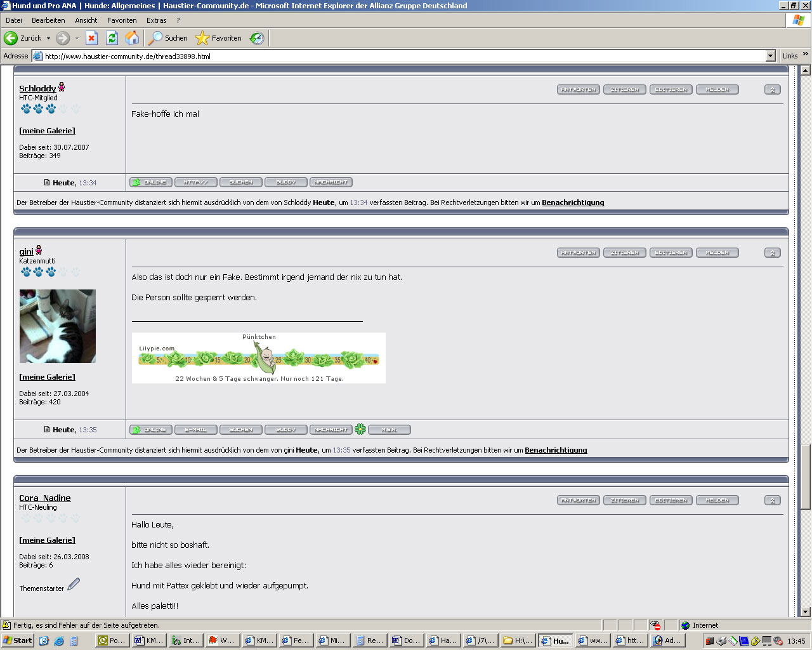
Task: Open the Windows Start button
Action: click(18, 640)
